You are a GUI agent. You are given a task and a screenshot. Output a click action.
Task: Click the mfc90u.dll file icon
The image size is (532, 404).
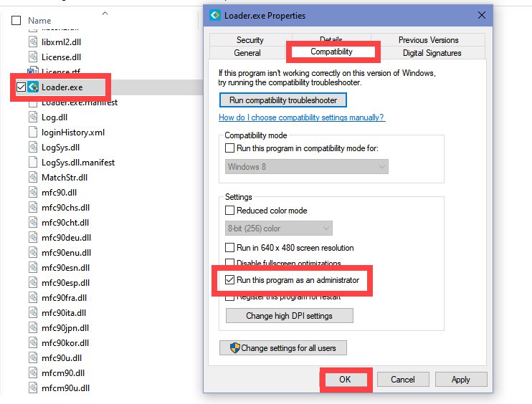[33, 358]
